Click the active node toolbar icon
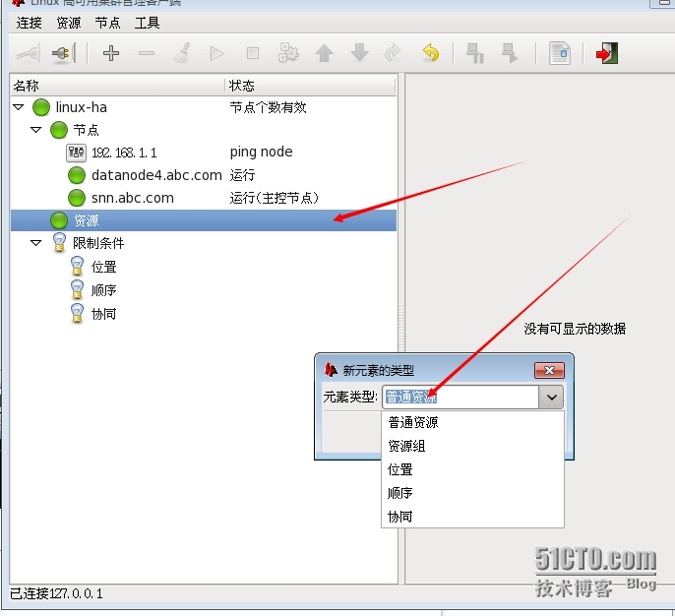Viewport: 675px width, 616px height. coord(510,53)
